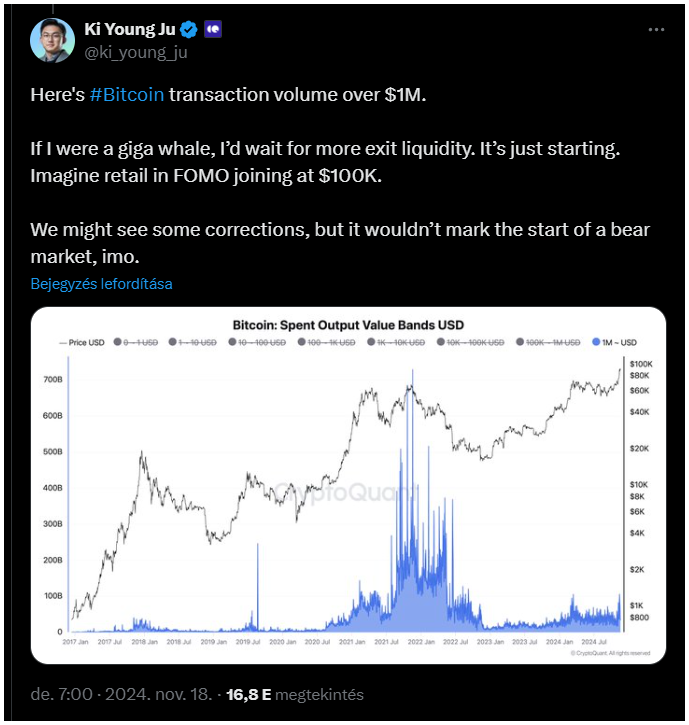The image size is (689, 725).
Task: Click the purple affiliation badge icon
Action: (x=213, y=30)
